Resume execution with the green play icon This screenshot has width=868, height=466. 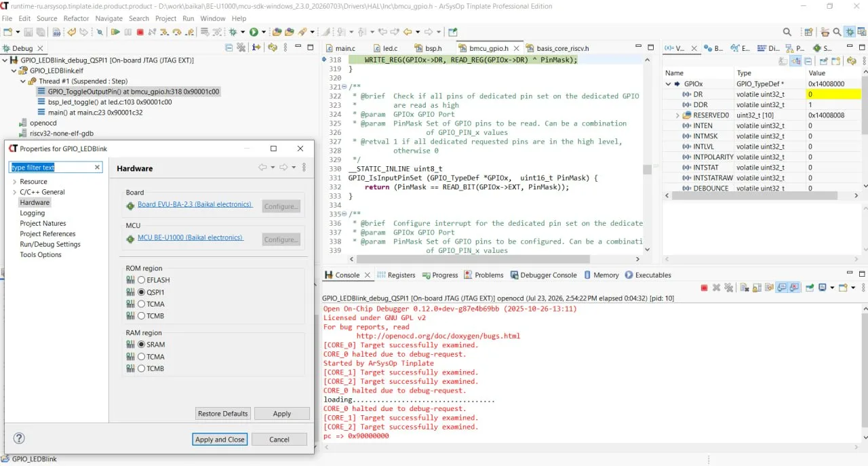pos(115,32)
